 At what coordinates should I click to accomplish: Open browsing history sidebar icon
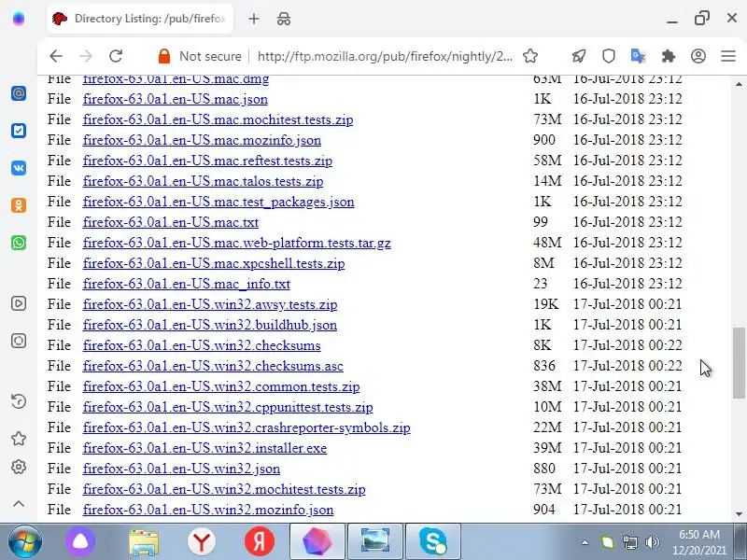[19, 401]
